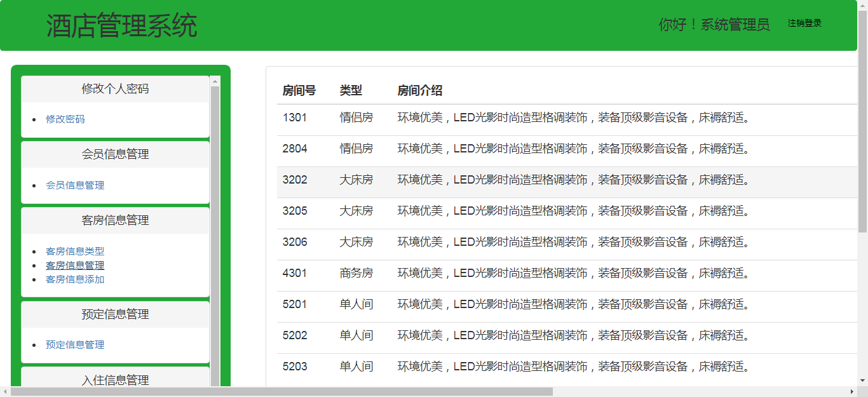
Task: Click the 酒店管理系统 header title
Action: (x=121, y=26)
